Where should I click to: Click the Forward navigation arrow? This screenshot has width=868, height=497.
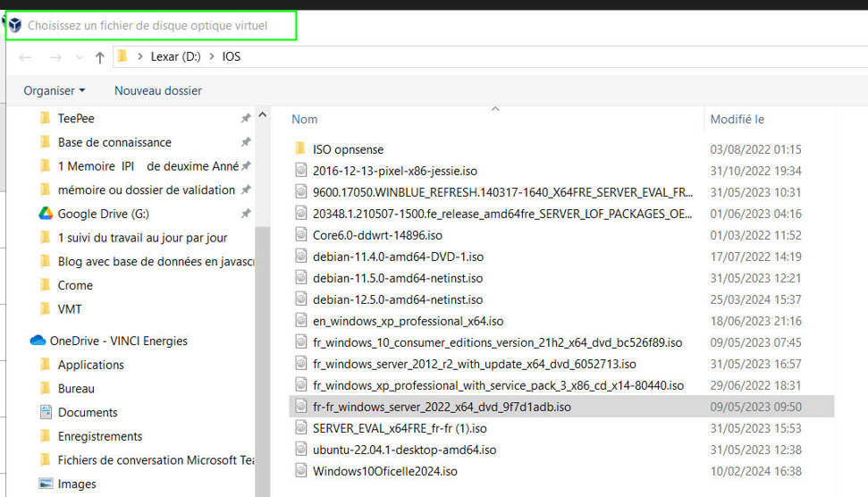coord(55,57)
